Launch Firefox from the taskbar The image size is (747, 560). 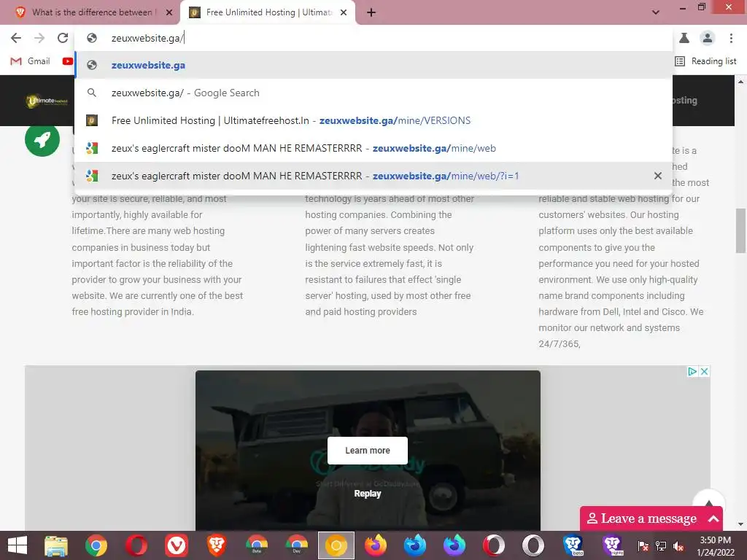coord(376,545)
